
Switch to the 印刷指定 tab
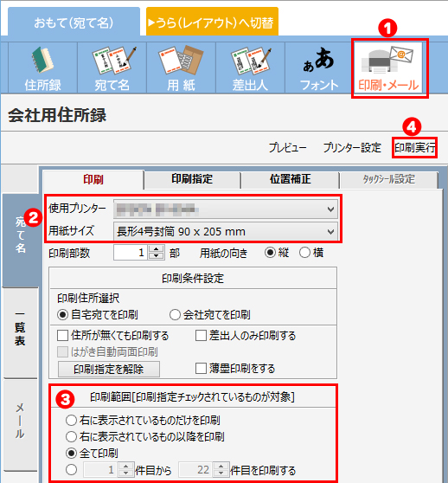pos(192,179)
